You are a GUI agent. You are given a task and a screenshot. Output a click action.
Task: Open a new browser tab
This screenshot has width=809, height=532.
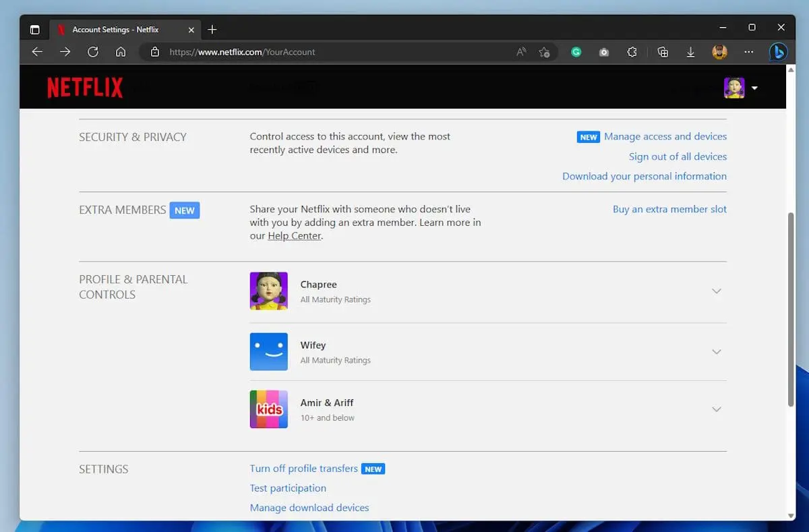click(x=212, y=30)
